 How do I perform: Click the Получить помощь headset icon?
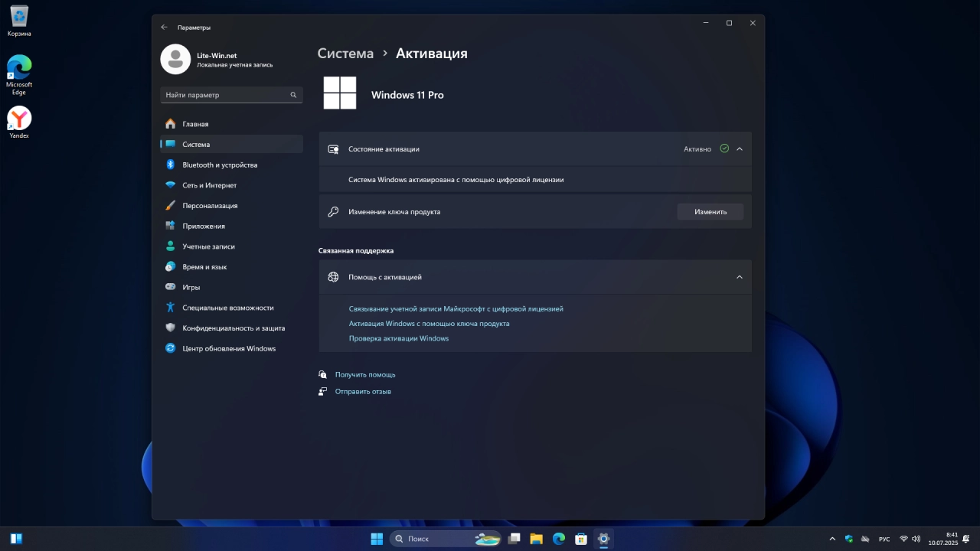point(323,375)
